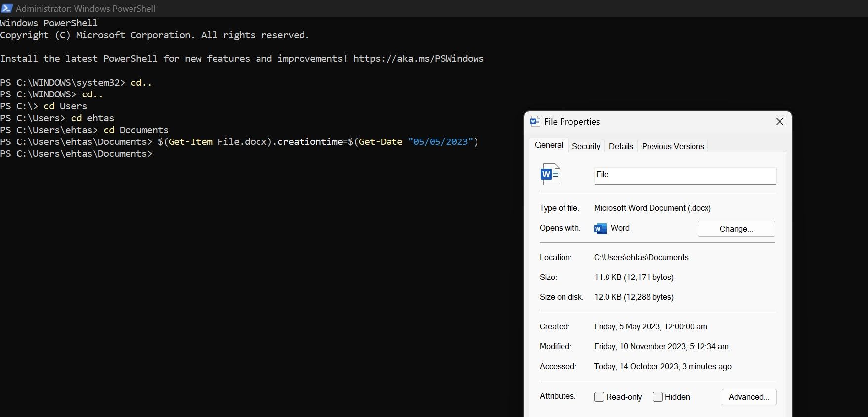Click the large Word file icon
Viewport: 868px width, 417px height.
[550, 174]
